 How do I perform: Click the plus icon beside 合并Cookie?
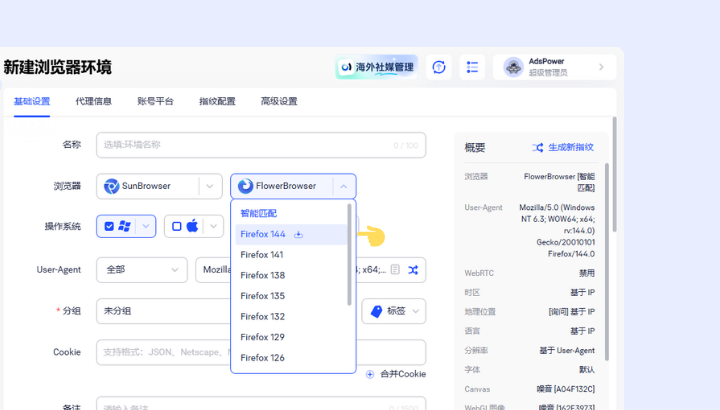click(x=370, y=374)
